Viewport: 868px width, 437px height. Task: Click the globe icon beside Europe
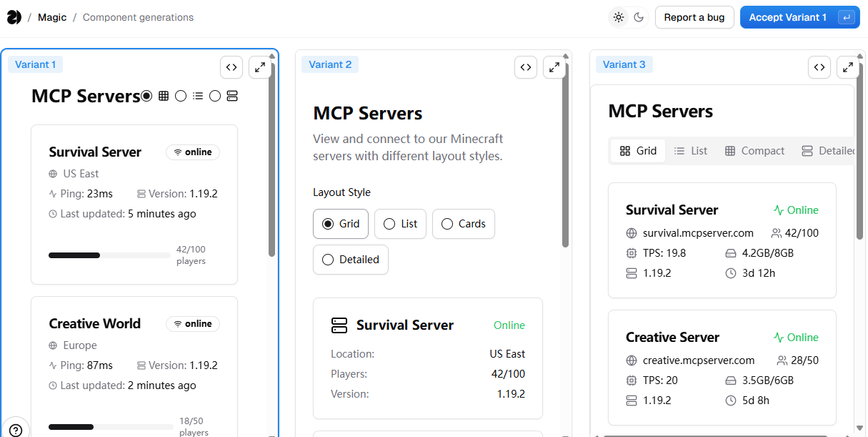pyautogui.click(x=53, y=345)
